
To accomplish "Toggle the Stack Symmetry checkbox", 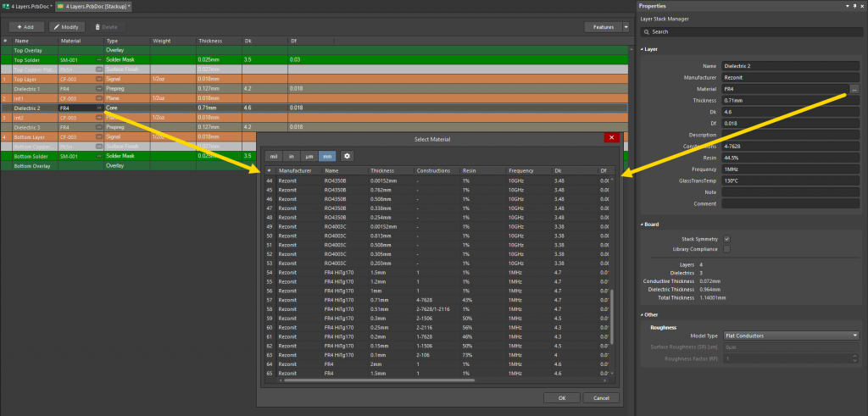I will tap(726, 239).
